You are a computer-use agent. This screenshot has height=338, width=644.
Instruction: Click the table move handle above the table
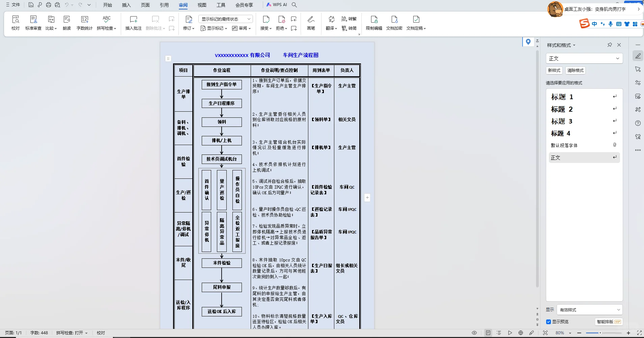(168, 58)
